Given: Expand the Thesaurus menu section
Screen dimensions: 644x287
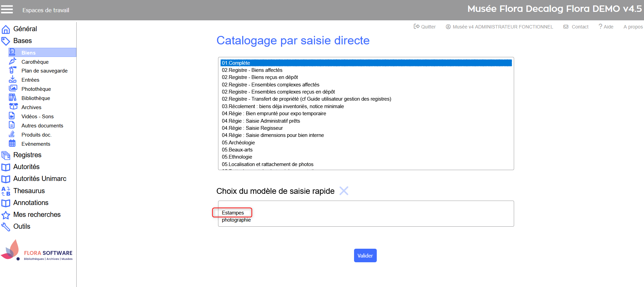Looking at the screenshot, I should [29, 191].
